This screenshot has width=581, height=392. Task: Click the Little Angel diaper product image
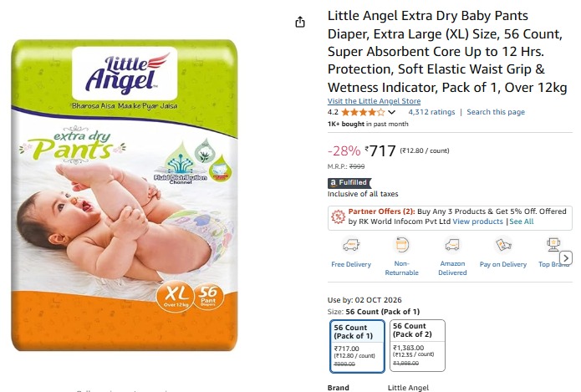[x=125, y=196]
